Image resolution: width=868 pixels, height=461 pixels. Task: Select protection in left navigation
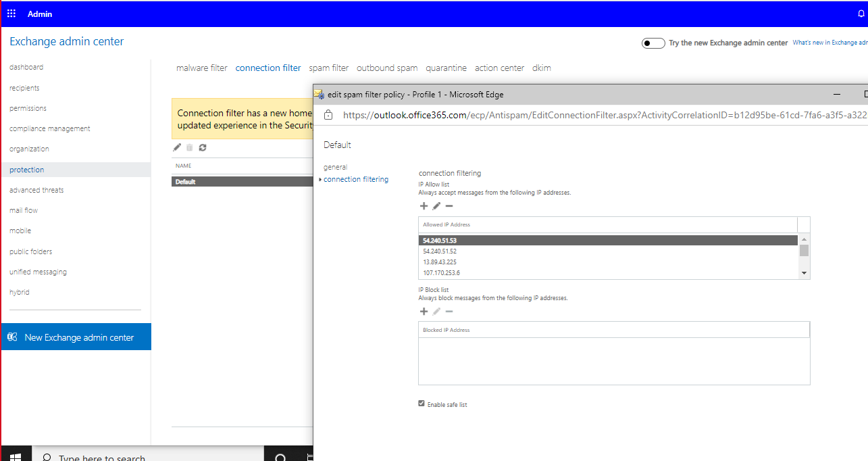coord(76,170)
